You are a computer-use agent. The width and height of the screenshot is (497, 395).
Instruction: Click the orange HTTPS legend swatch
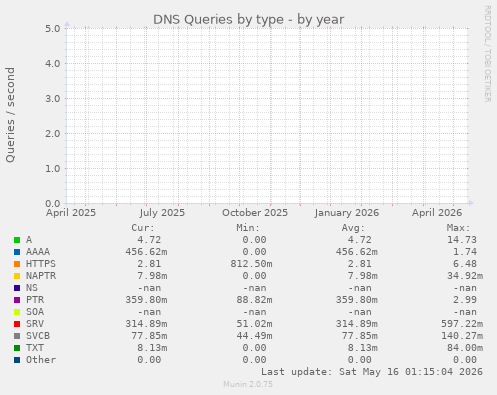point(17,264)
